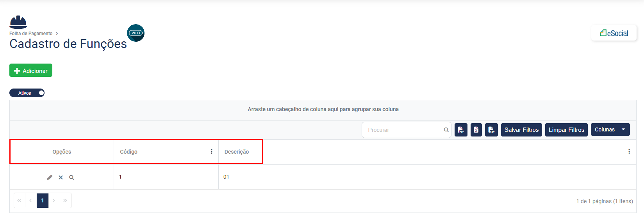644x218 pixels.
Task: Focus the Procurar search field
Action: point(402,130)
